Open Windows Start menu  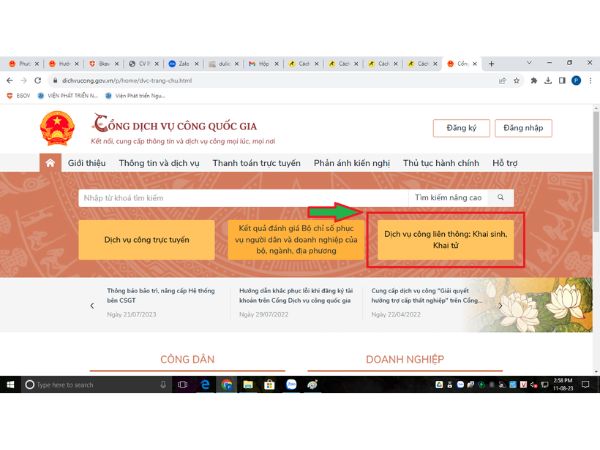[10, 385]
